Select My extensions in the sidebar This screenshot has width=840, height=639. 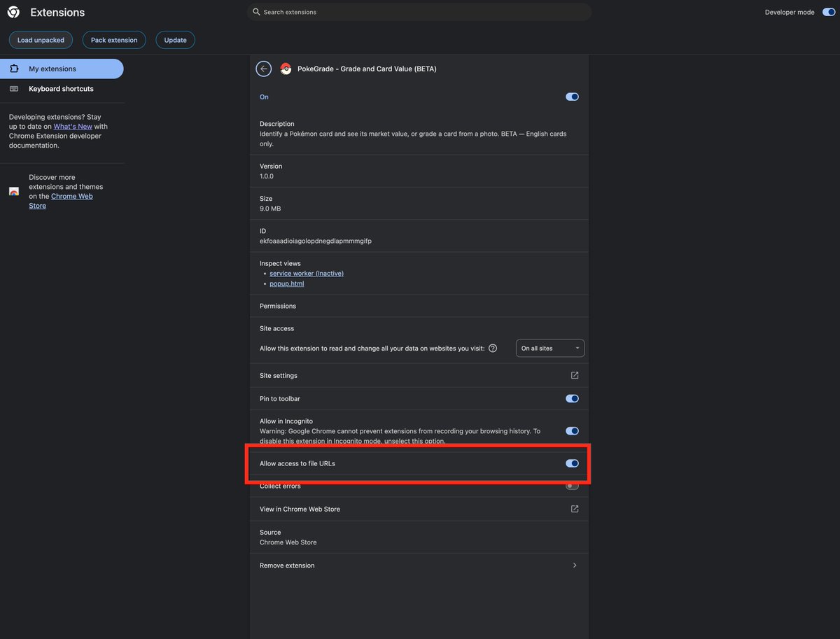(x=62, y=69)
